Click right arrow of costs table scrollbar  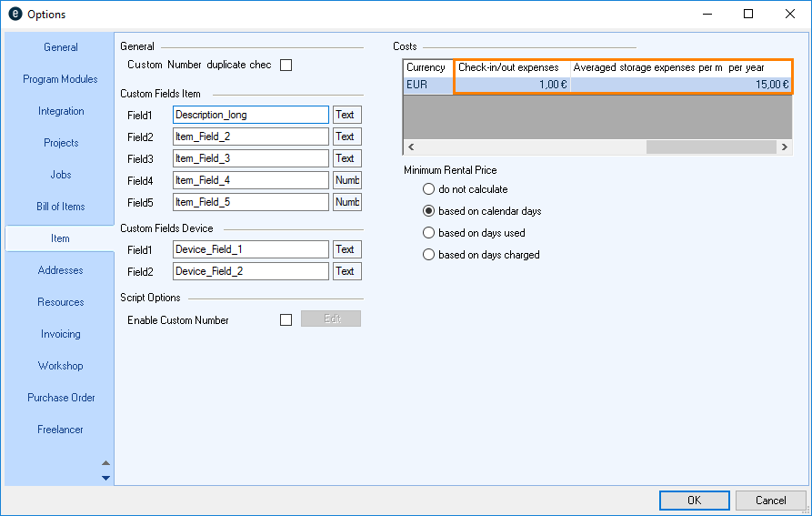point(784,147)
